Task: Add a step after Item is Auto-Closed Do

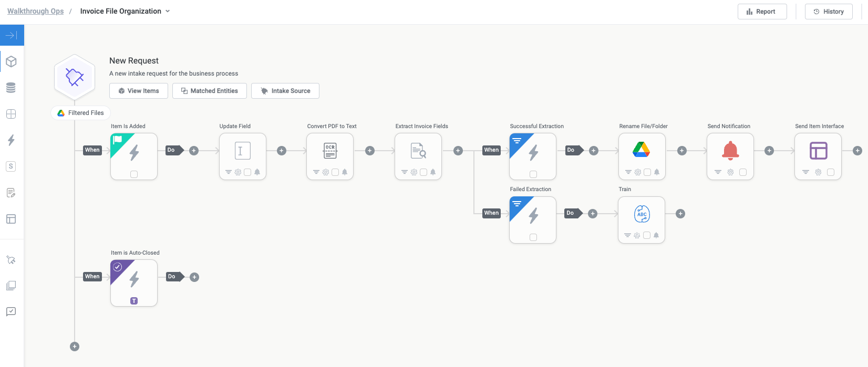Action: pyautogui.click(x=194, y=277)
